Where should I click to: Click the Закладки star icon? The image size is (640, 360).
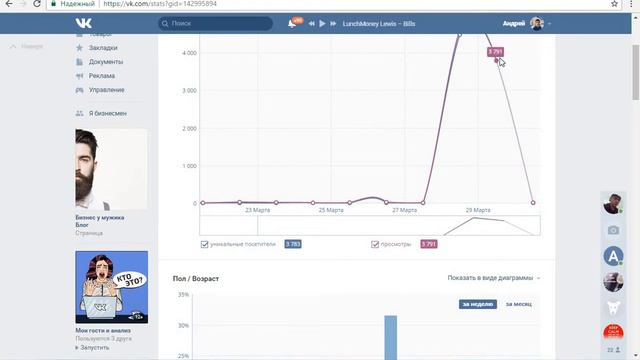pyautogui.click(x=80, y=48)
